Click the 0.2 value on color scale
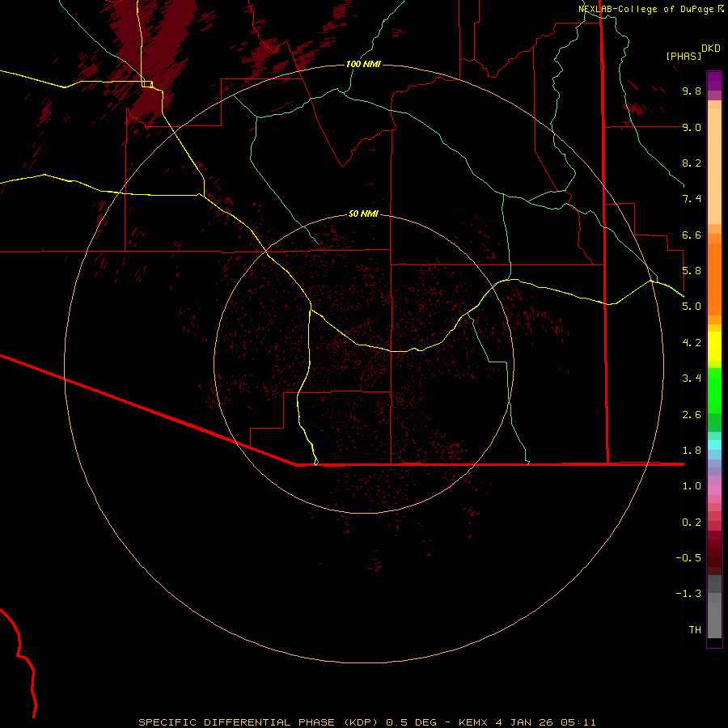The height and width of the screenshot is (728, 728). pyautogui.click(x=692, y=522)
